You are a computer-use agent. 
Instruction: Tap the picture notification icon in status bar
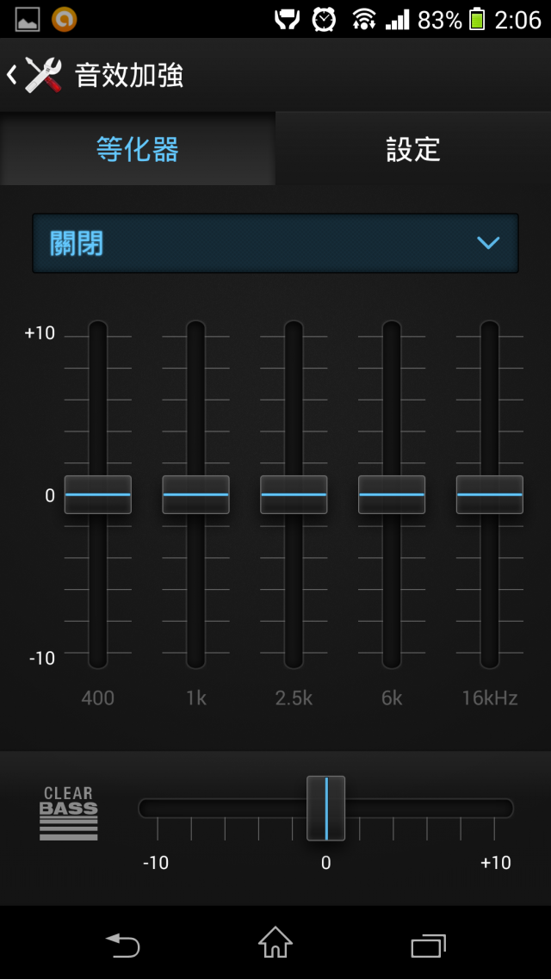tap(28, 19)
